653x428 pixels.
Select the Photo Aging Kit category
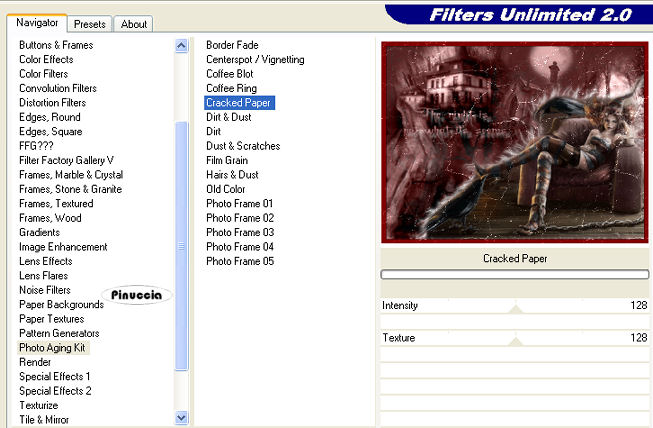tap(52, 348)
